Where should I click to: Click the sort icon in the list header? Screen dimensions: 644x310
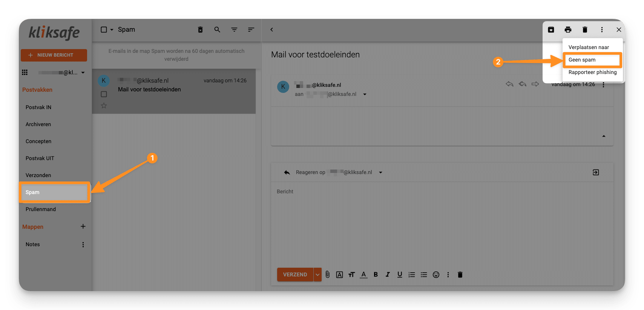[251, 29]
